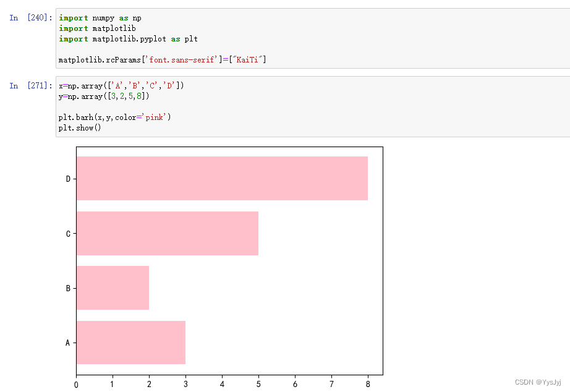
Task: Click the line 'import matplotlib'
Action: pos(97,28)
